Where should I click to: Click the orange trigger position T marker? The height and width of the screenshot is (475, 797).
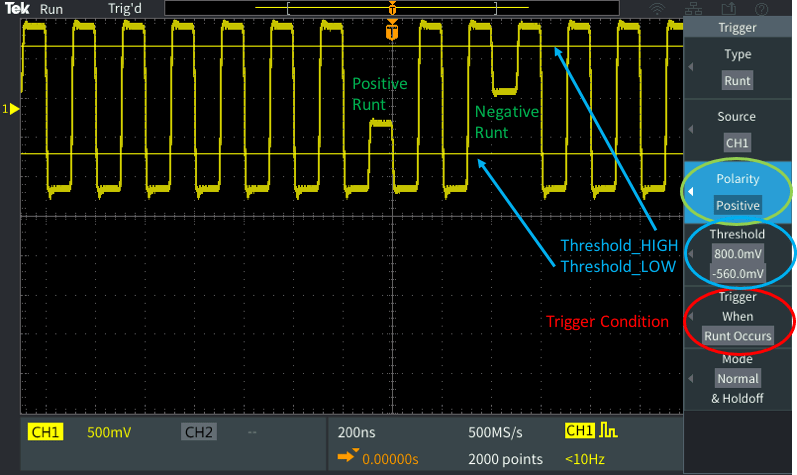pyautogui.click(x=392, y=33)
